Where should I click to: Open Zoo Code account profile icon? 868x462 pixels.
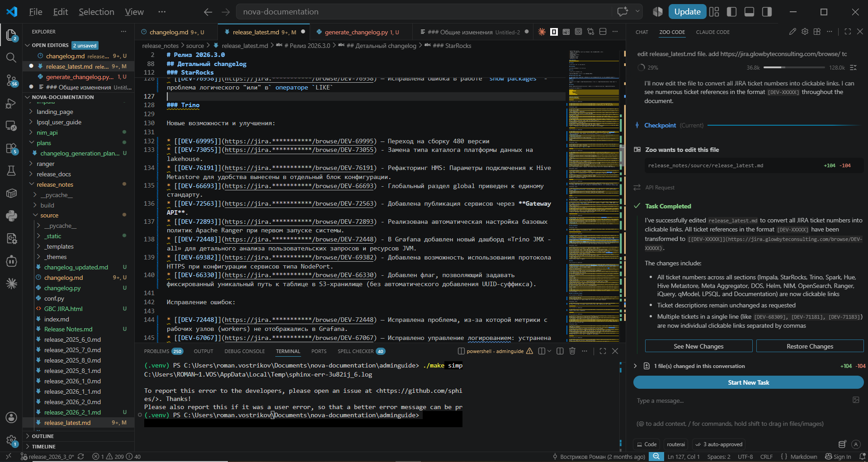click(x=856, y=444)
